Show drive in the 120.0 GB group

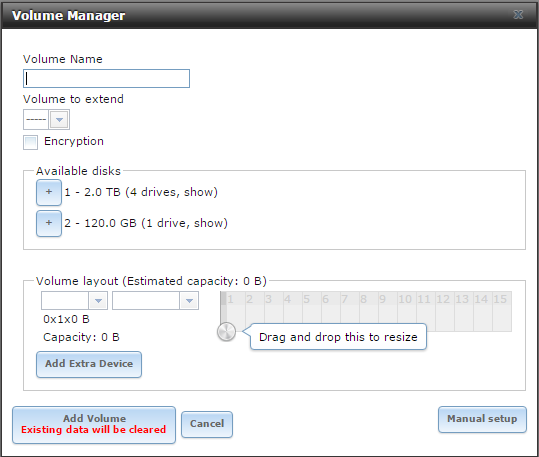point(209,223)
